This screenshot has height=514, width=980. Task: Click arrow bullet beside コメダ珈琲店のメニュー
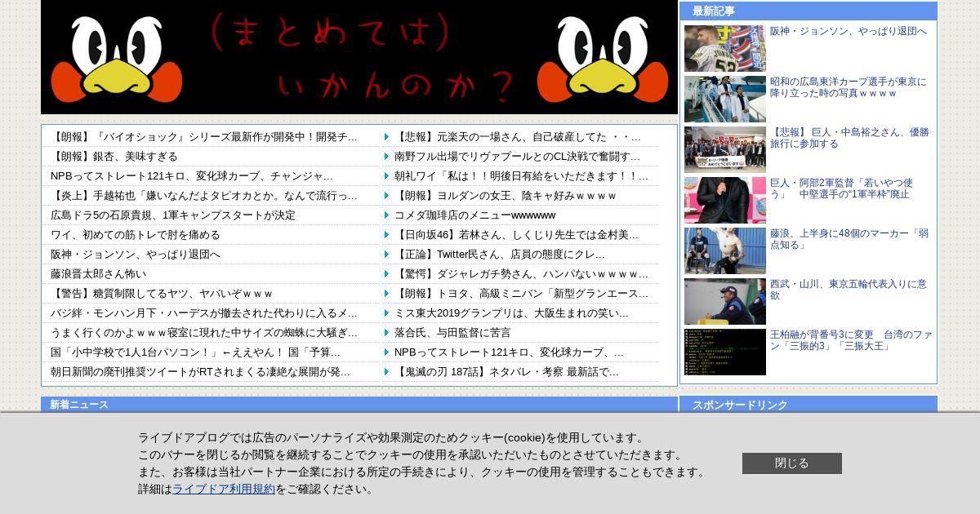(x=387, y=215)
